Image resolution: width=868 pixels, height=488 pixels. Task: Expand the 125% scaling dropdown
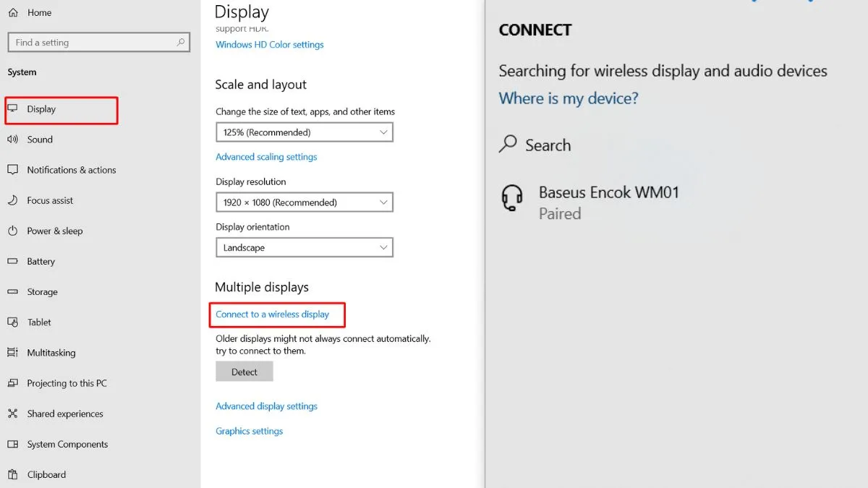point(304,132)
